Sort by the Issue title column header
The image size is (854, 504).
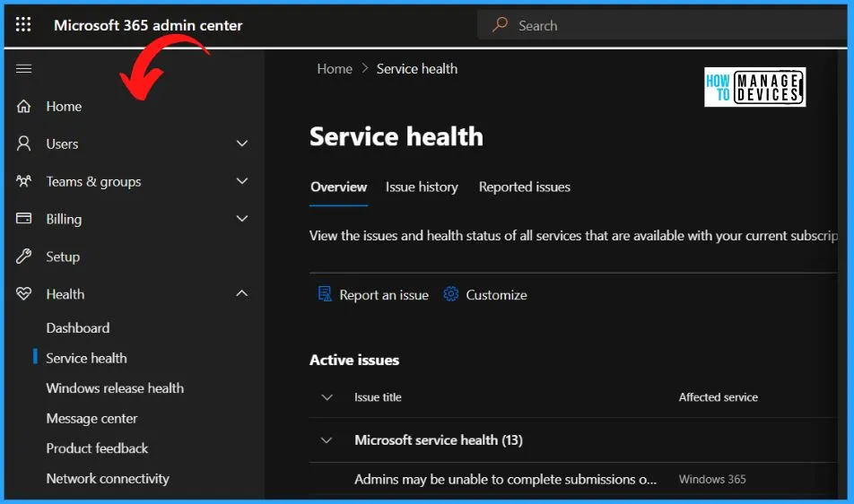pyautogui.click(x=378, y=397)
